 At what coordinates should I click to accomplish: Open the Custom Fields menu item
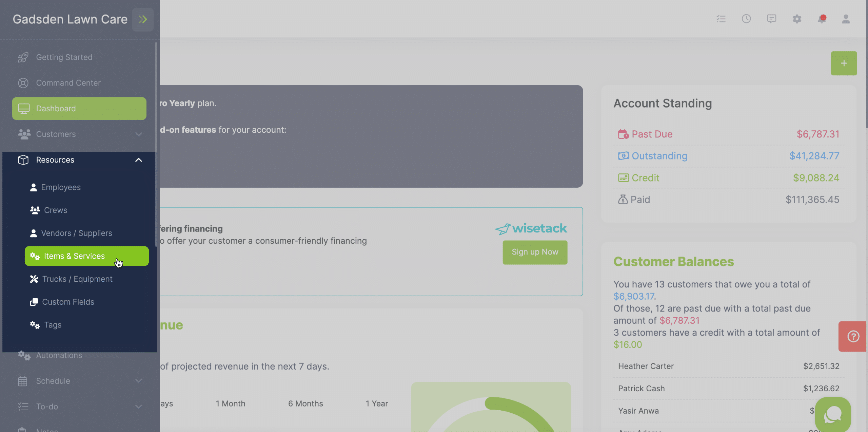[86, 302]
